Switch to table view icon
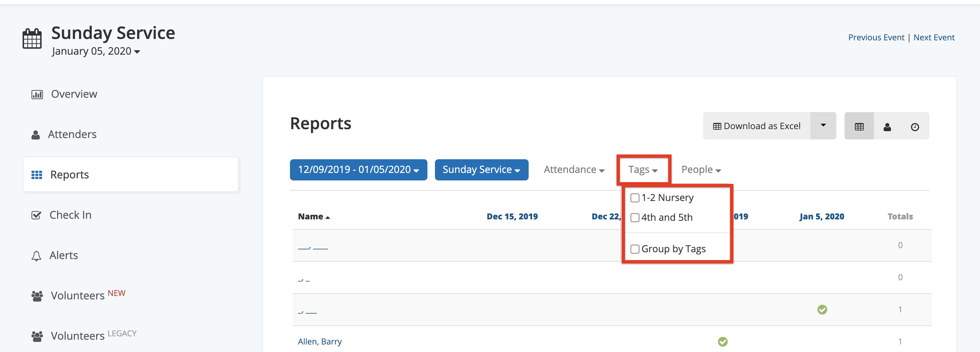 tap(859, 126)
